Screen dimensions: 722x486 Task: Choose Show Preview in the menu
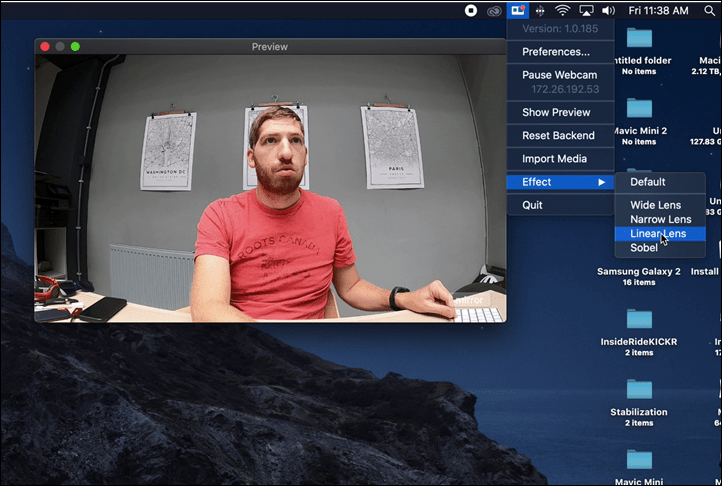[x=560, y=112]
